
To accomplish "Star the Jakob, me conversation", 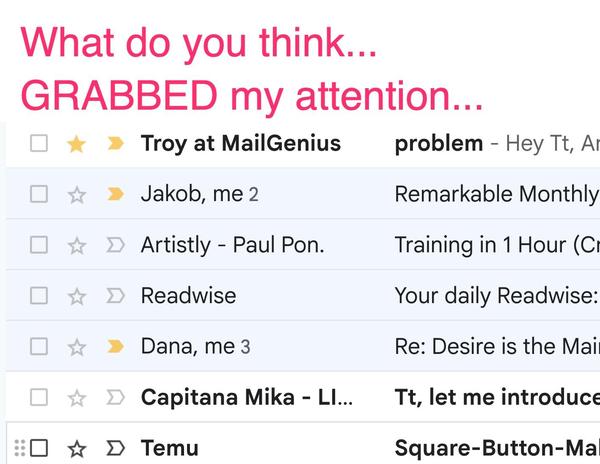I will coord(77,194).
